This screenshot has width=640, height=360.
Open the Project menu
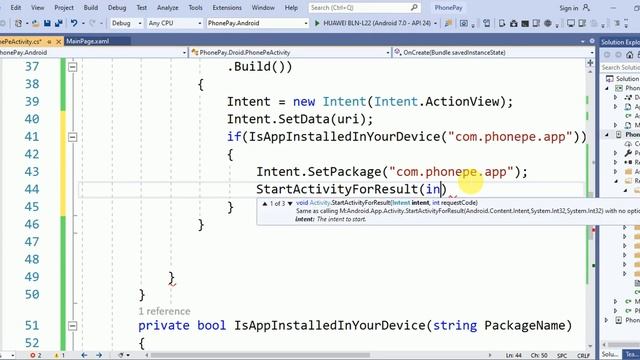click(64, 7)
